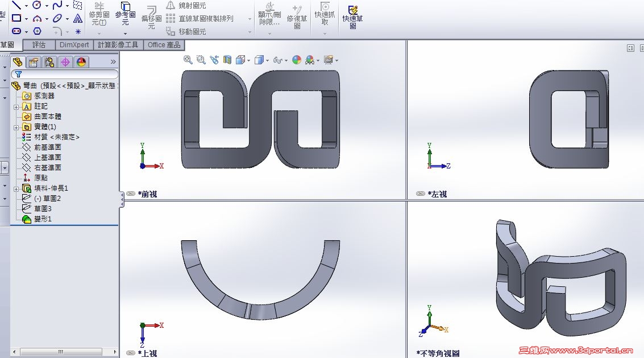The width and height of the screenshot is (644, 358).
Task: Open the Line tool dropdown arrow
Action: 26,6
